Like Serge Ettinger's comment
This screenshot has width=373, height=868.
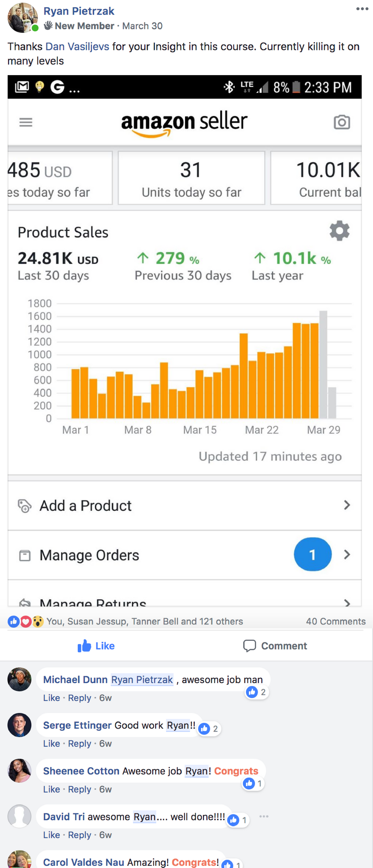(51, 743)
